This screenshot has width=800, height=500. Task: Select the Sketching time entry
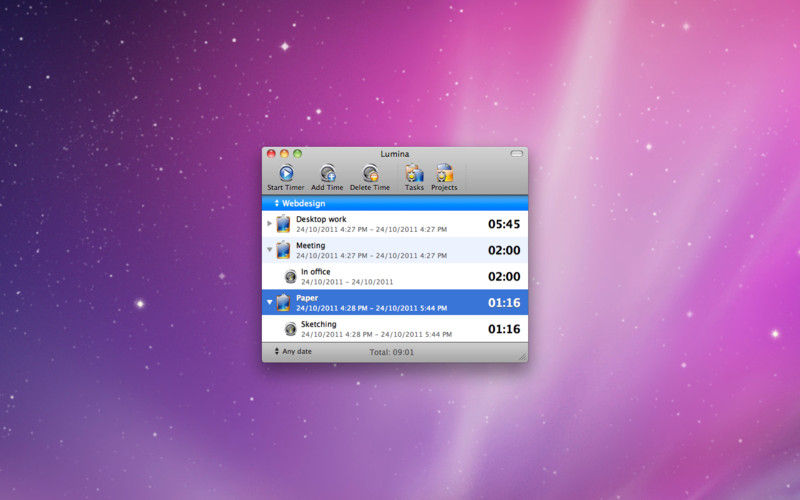318,324
